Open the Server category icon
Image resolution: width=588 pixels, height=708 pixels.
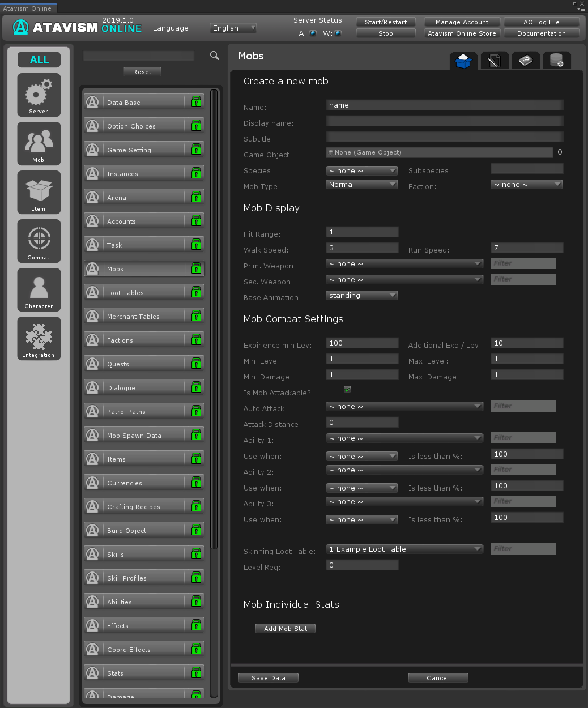point(39,95)
